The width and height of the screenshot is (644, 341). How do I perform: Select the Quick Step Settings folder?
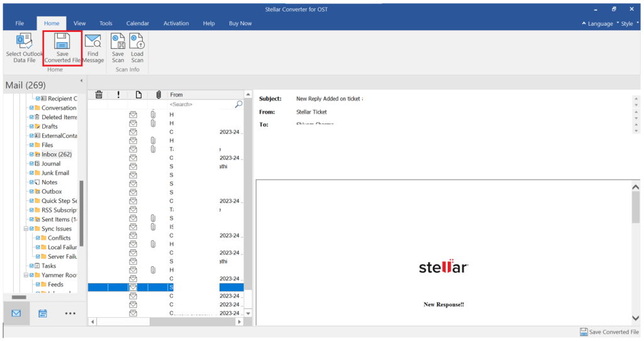(x=59, y=201)
